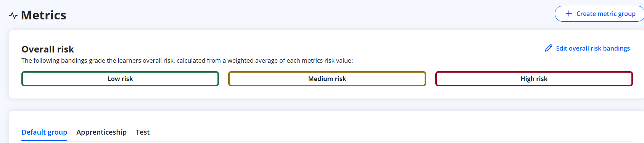Click the 'Medium risk' label text
Screen dimensions: 644x143
point(327,79)
